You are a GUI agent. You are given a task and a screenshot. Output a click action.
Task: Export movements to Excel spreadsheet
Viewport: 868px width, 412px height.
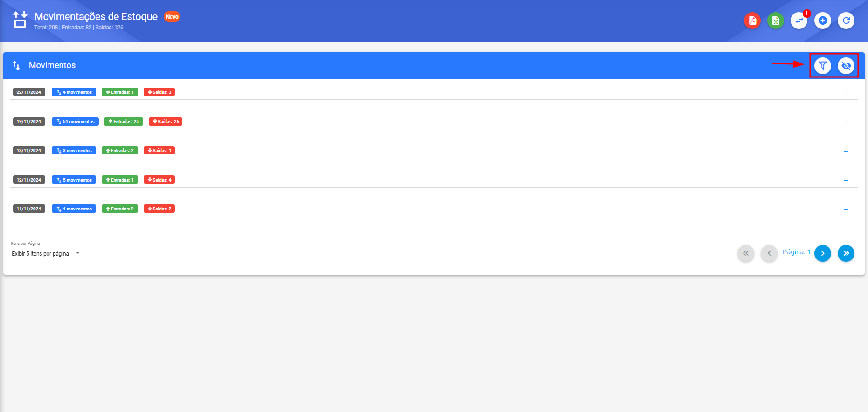[x=776, y=21]
